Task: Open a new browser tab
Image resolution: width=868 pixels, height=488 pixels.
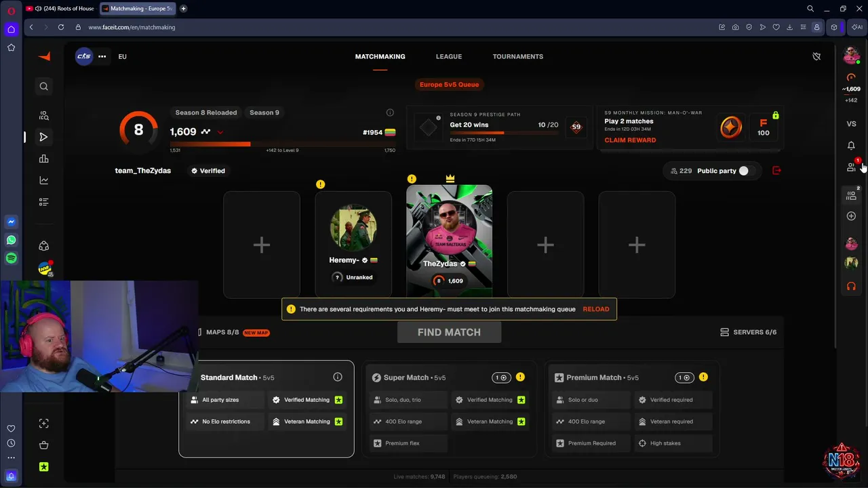Action: 183,8
